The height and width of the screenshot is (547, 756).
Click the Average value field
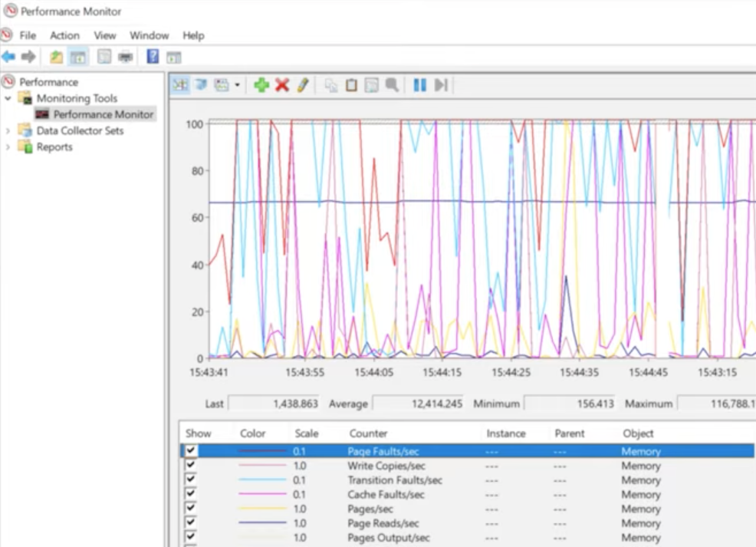tap(418, 404)
